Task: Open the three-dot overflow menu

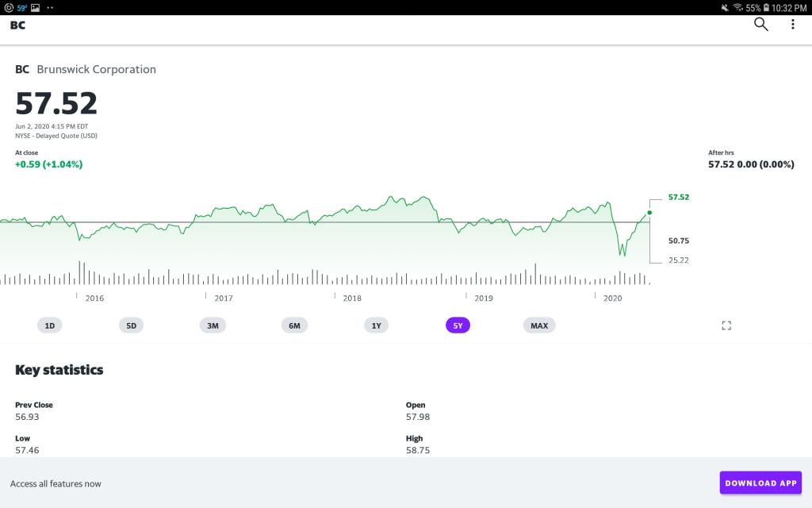Action: pos(792,25)
